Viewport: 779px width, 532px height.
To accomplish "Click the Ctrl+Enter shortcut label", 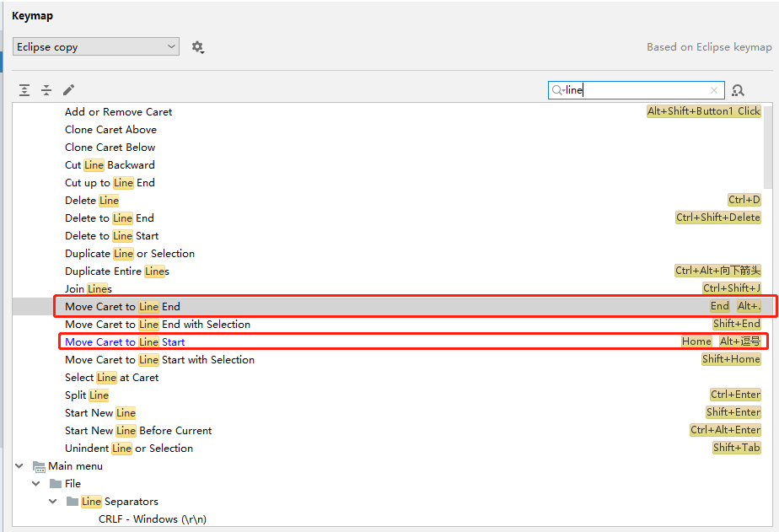I will click(x=736, y=395).
